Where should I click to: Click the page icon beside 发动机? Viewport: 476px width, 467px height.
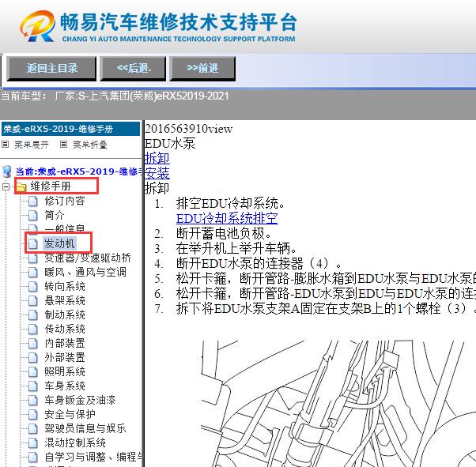click(x=32, y=244)
